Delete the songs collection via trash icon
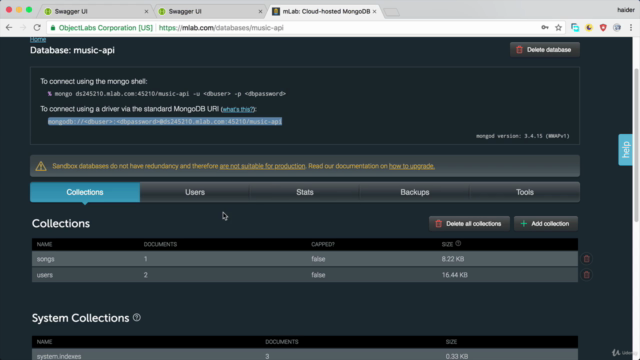Viewport: 640px width, 360px height. click(587, 259)
